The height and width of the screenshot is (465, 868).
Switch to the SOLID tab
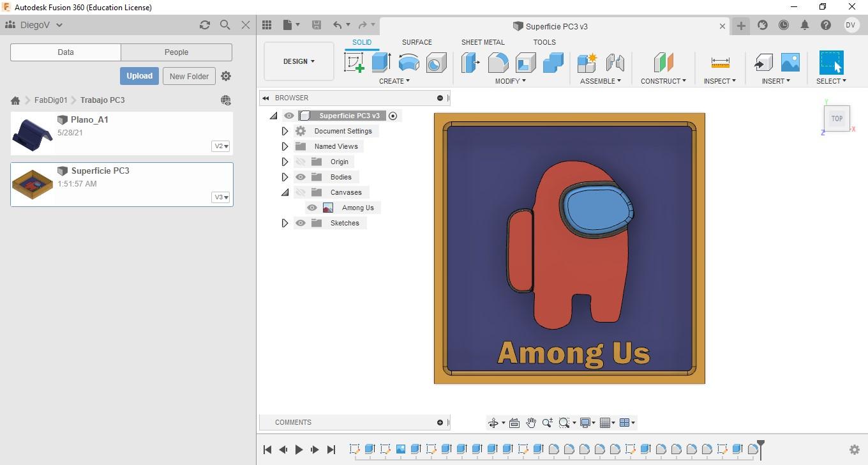(362, 42)
